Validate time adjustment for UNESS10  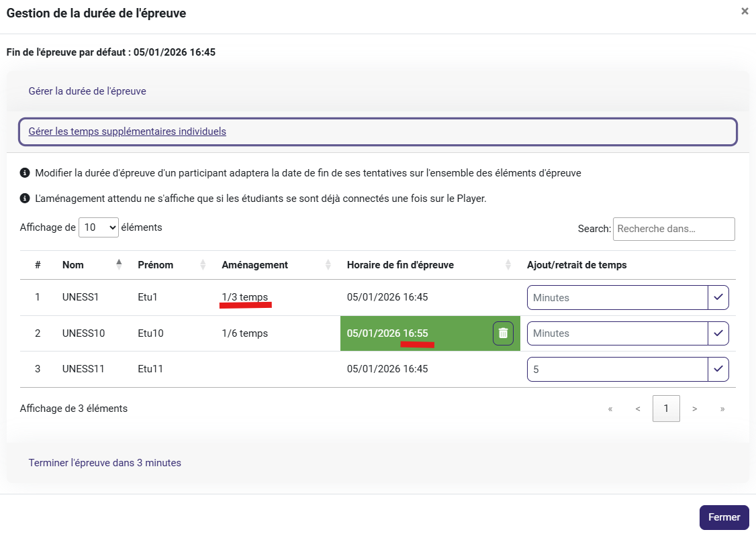click(718, 333)
